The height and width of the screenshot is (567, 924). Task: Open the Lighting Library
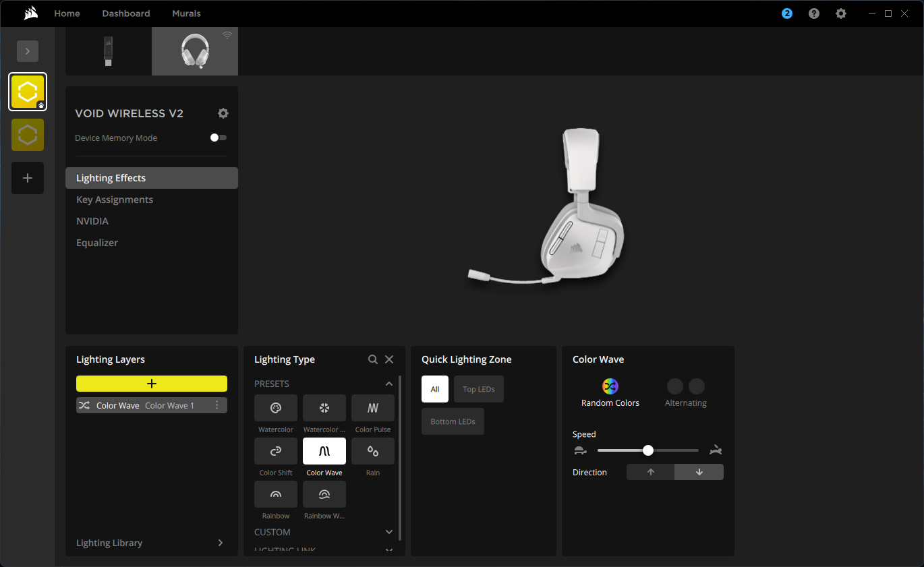tap(109, 543)
